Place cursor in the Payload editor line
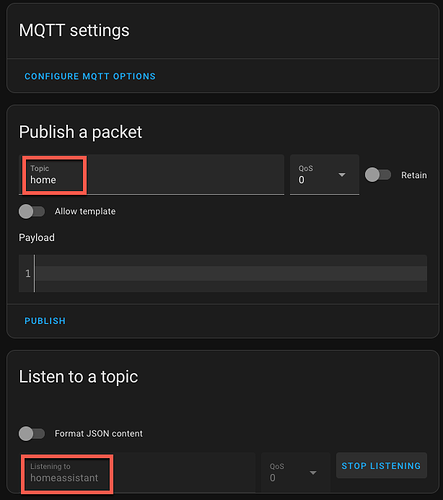This screenshot has height=500, width=443. pos(231,273)
